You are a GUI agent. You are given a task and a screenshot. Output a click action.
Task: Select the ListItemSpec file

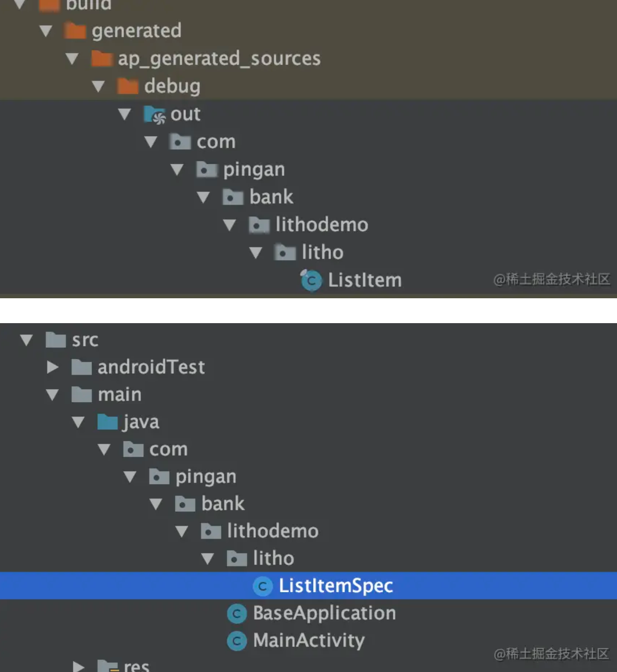coord(335,586)
